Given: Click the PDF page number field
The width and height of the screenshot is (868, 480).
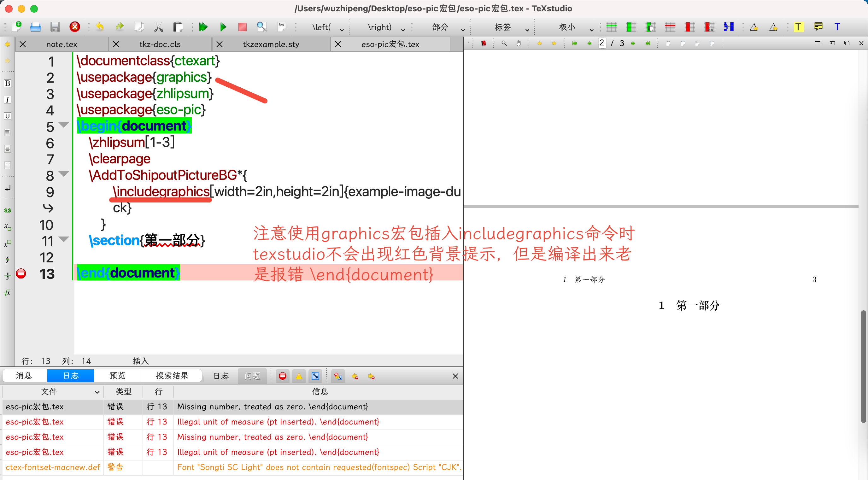Looking at the screenshot, I should point(601,43).
